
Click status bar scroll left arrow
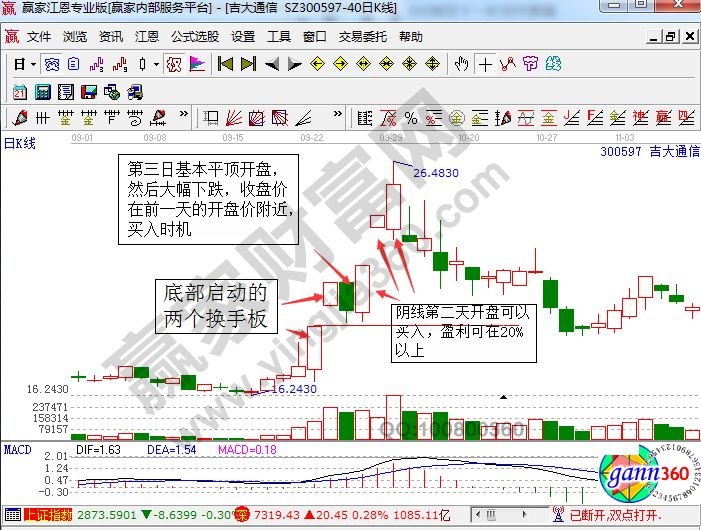coord(478,515)
